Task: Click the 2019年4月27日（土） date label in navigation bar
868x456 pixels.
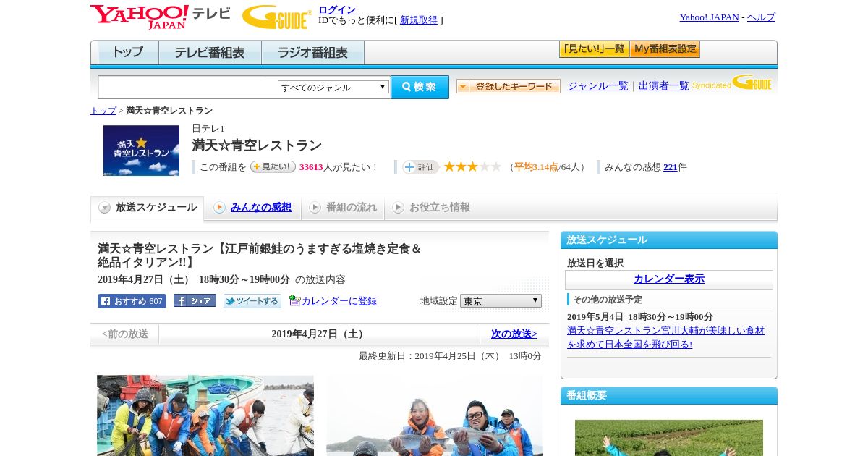Action: point(319,334)
